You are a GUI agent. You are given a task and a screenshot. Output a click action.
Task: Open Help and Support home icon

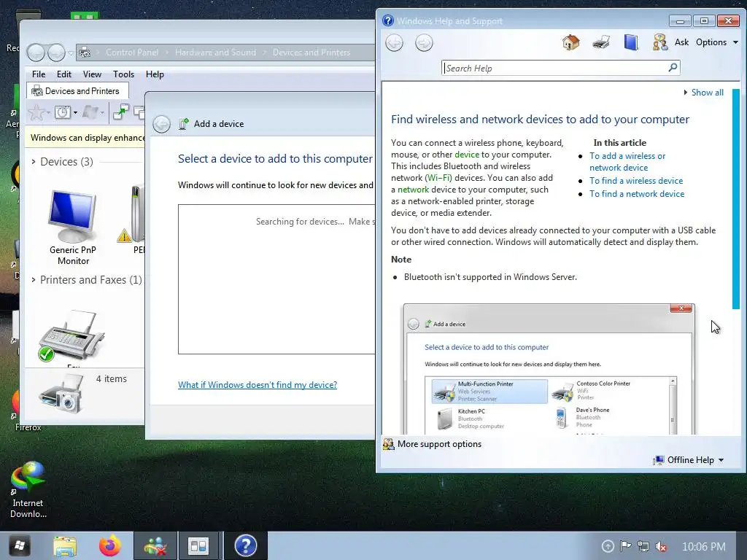point(570,42)
